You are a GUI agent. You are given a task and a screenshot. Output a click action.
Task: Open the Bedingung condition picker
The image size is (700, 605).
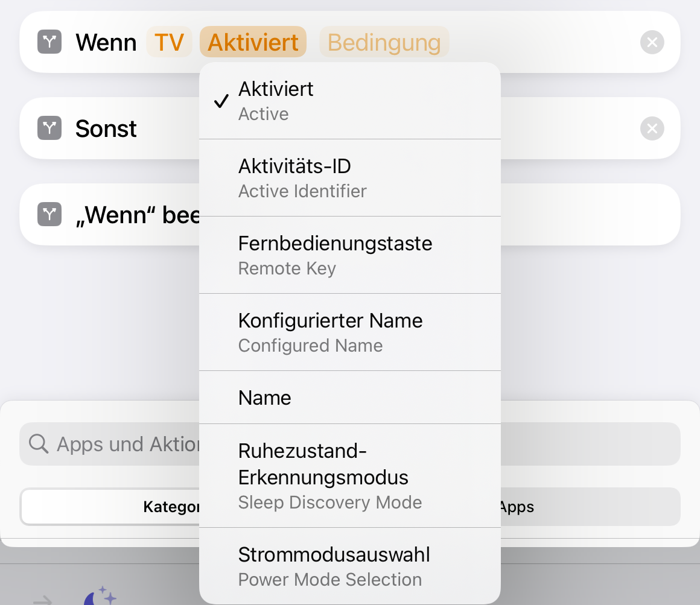coord(384,42)
